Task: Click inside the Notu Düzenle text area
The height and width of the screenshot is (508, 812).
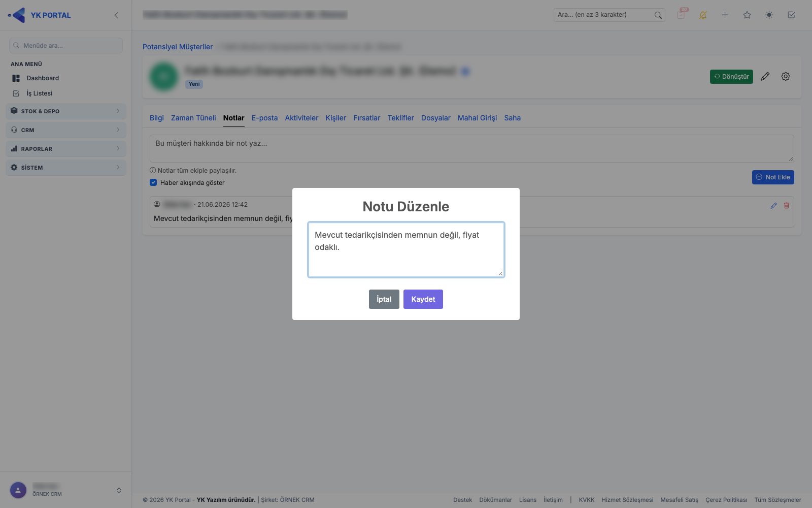Action: click(406, 249)
